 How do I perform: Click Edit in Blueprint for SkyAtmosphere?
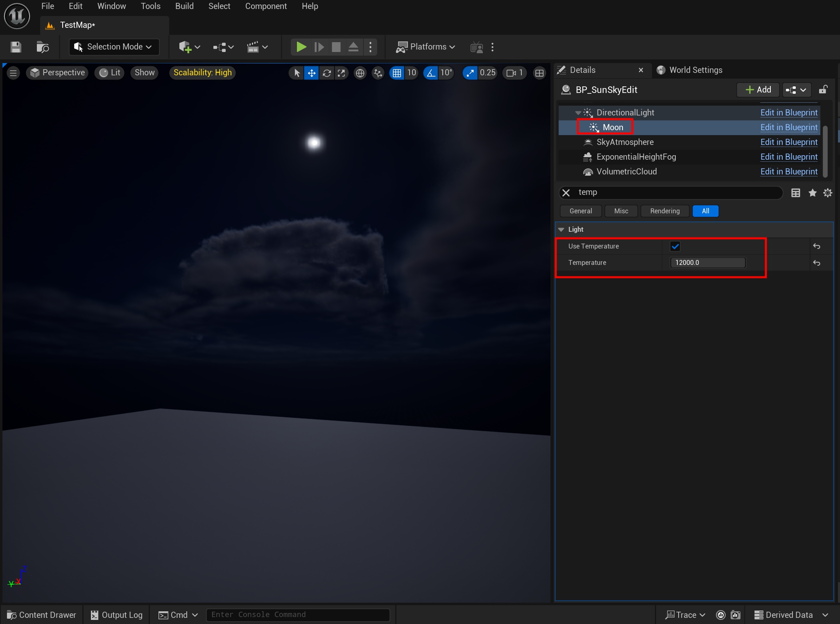[788, 142]
